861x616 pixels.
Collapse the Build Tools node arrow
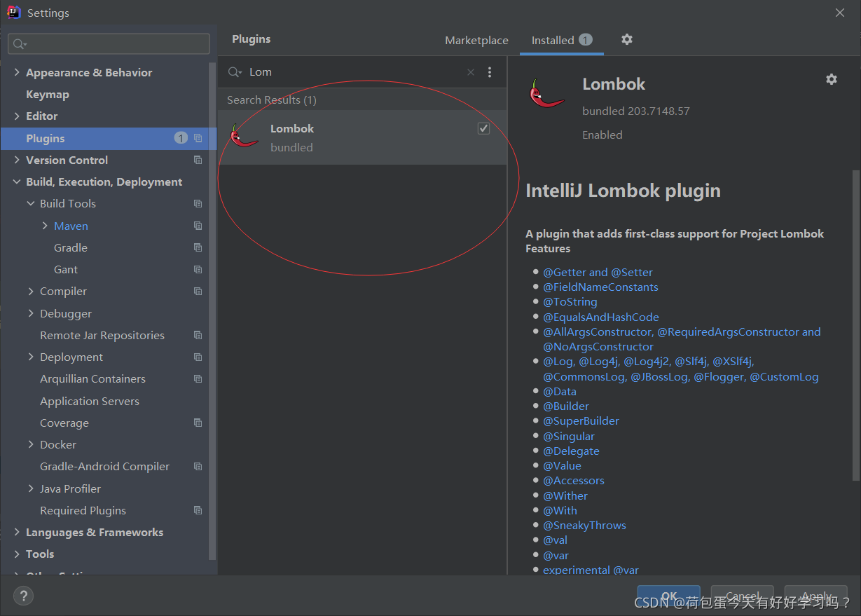point(31,203)
